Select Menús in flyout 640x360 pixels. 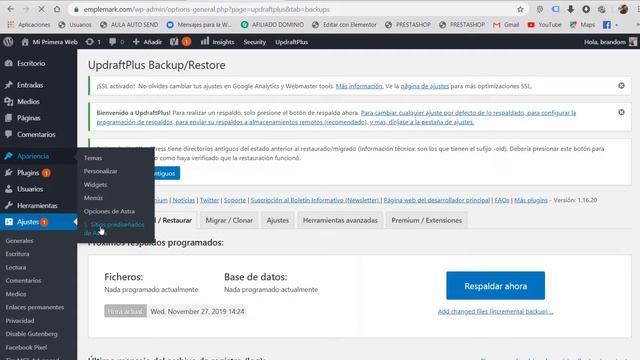[x=93, y=198]
